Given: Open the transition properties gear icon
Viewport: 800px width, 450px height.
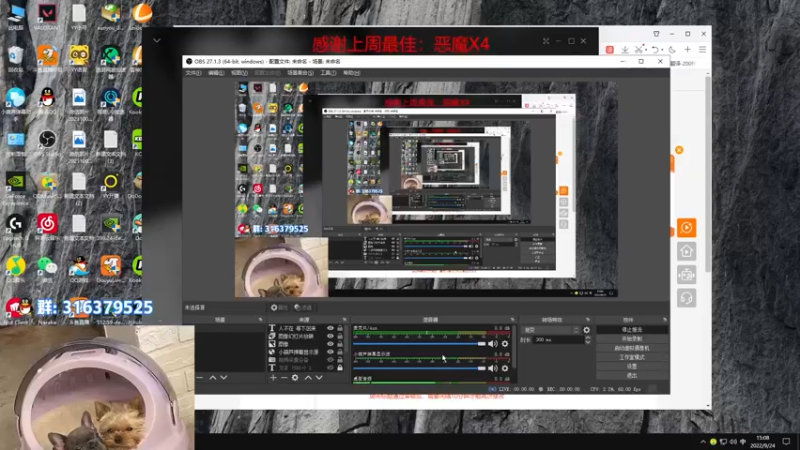Looking at the screenshot, I should (587, 330).
